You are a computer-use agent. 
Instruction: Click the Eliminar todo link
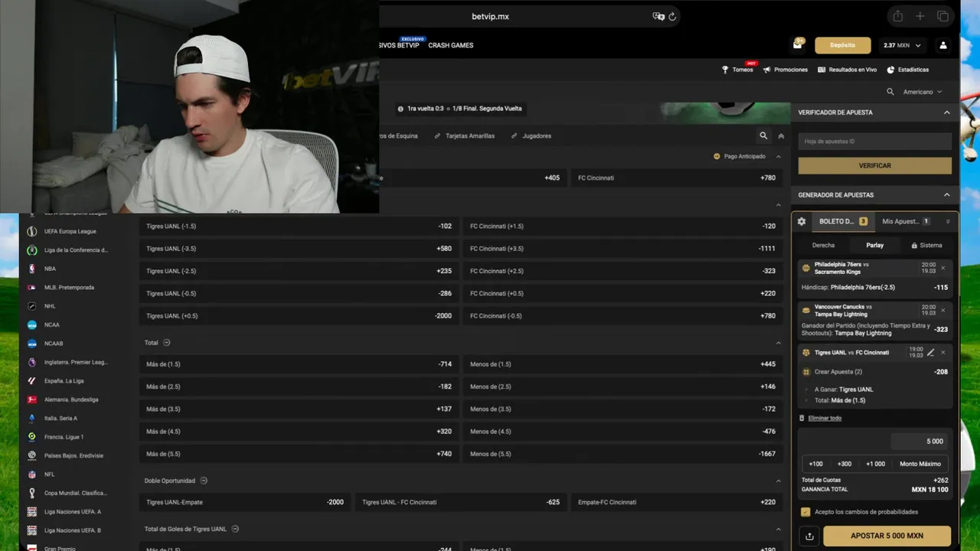click(x=825, y=418)
